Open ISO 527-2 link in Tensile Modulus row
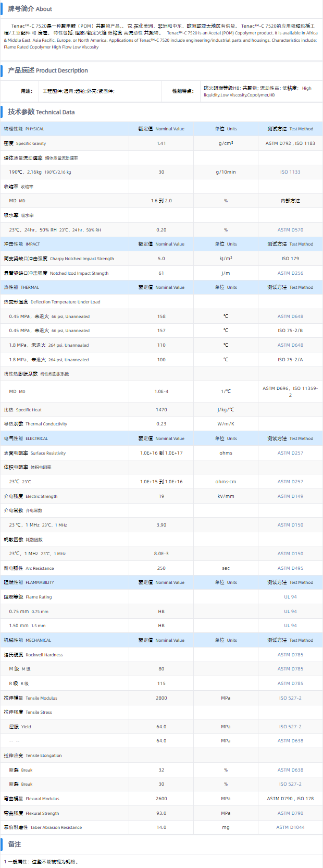 [290, 698]
